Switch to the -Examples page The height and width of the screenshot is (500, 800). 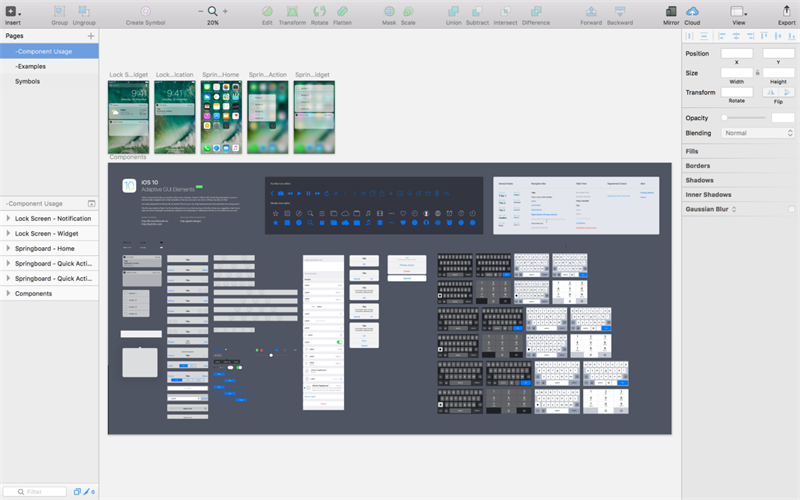coord(30,65)
